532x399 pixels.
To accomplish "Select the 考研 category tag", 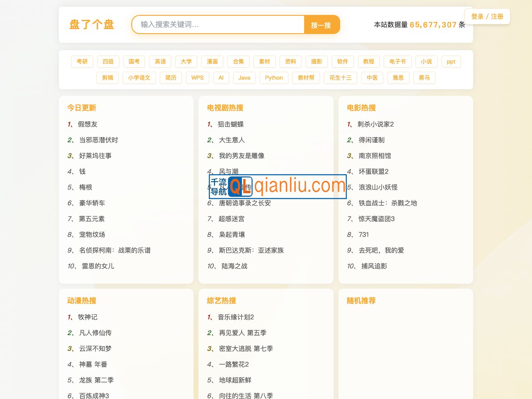I will 82,61.
